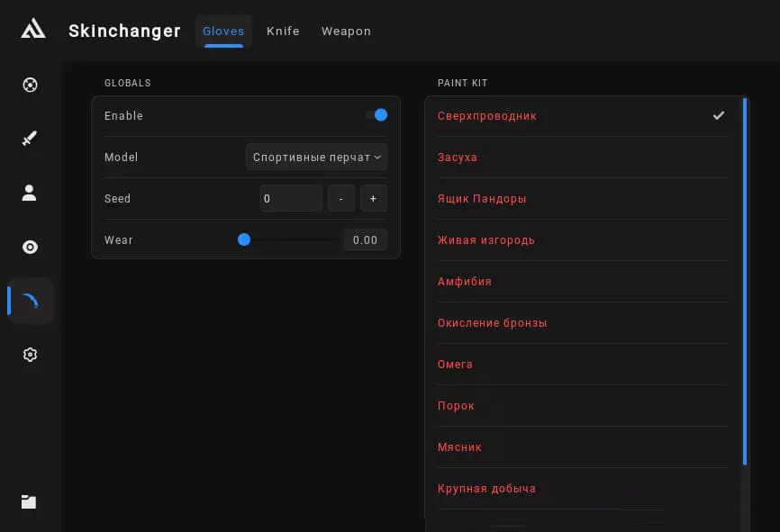Open the configs folder sidebar icon

click(29, 501)
